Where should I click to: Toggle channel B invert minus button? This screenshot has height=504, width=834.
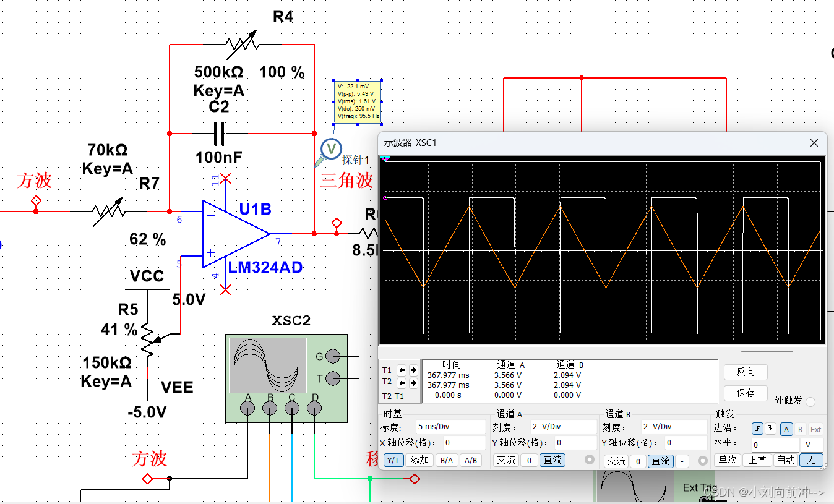tap(681, 461)
